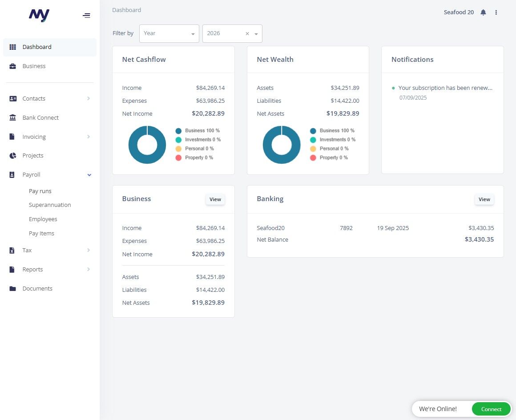The height and width of the screenshot is (420, 516).
Task: Toggle Property legend in Net Cashflow chart
Action: [194, 157]
